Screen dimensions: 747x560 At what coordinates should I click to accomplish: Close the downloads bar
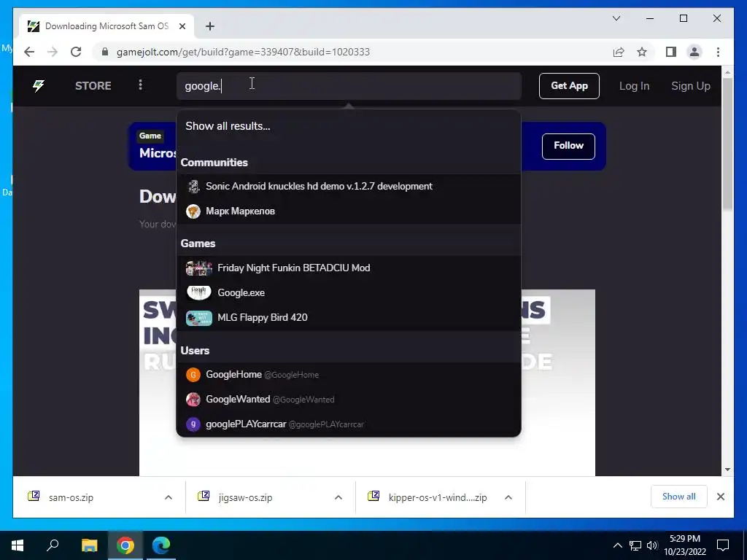click(720, 497)
